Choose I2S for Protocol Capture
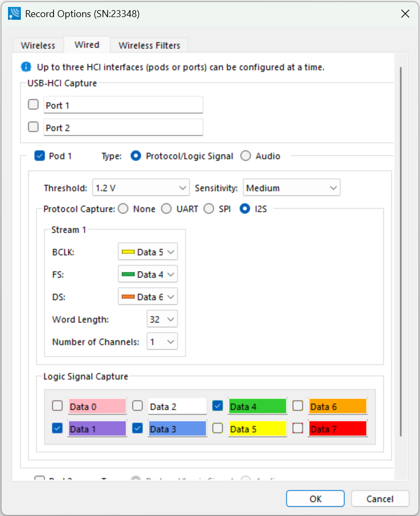Screen dimensions: 420x516 pos(245,209)
